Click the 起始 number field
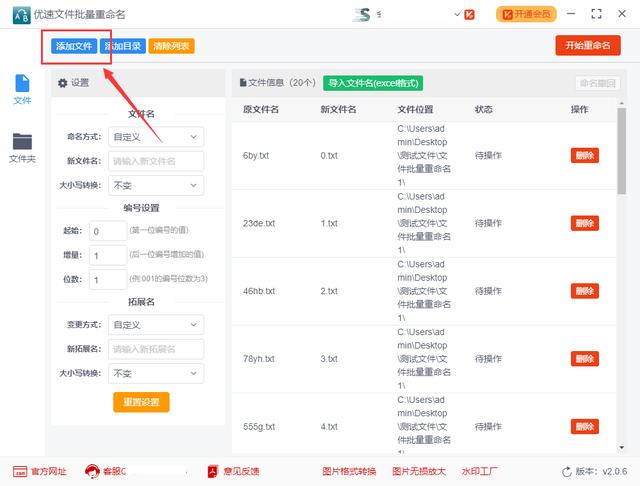The width and height of the screenshot is (640, 486). [108, 231]
